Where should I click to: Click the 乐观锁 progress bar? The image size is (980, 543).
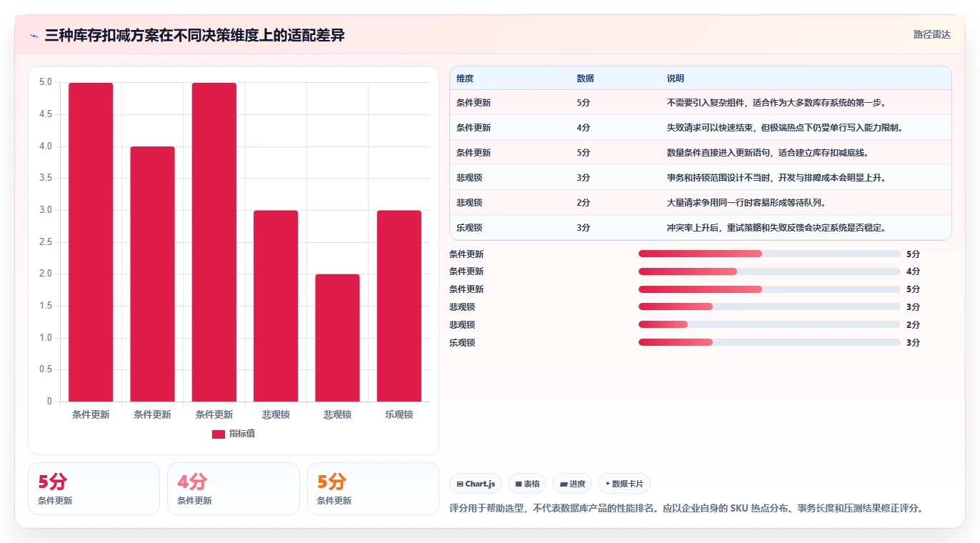(769, 342)
